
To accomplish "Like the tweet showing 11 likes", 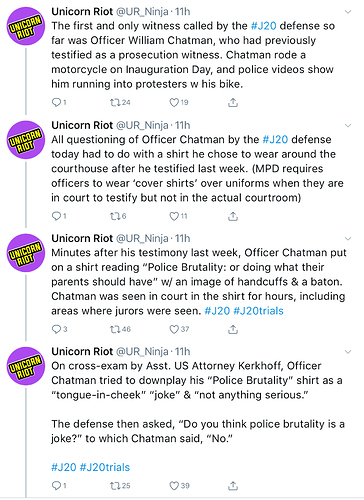I will tap(174, 216).
